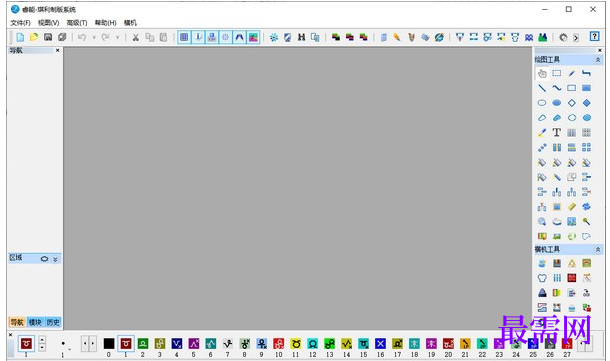Viewport: 610px width, 361px height.
Task: Click the globe internet toolbar icon
Action: pos(439,37)
